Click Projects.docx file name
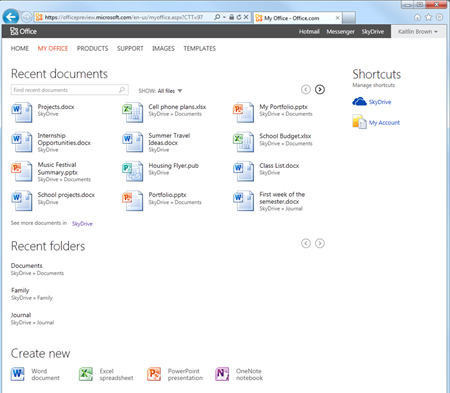 tap(56, 107)
